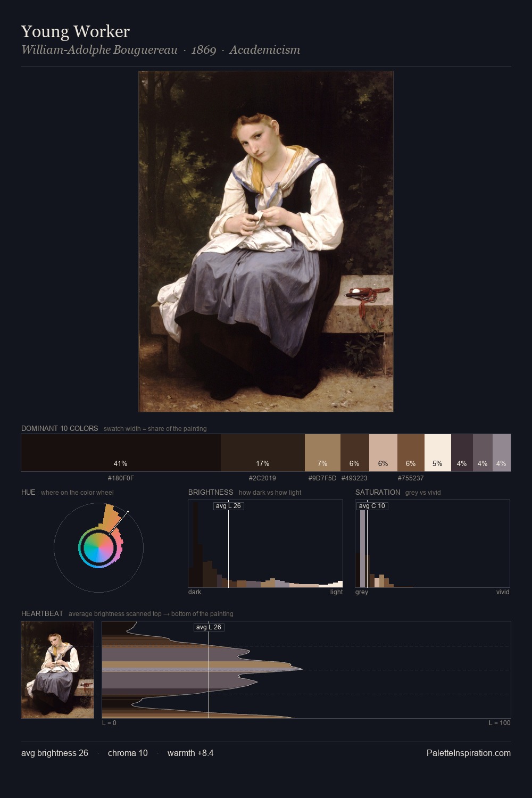
Task: Click the 'SATURATION' section heading
Action: 378,492
